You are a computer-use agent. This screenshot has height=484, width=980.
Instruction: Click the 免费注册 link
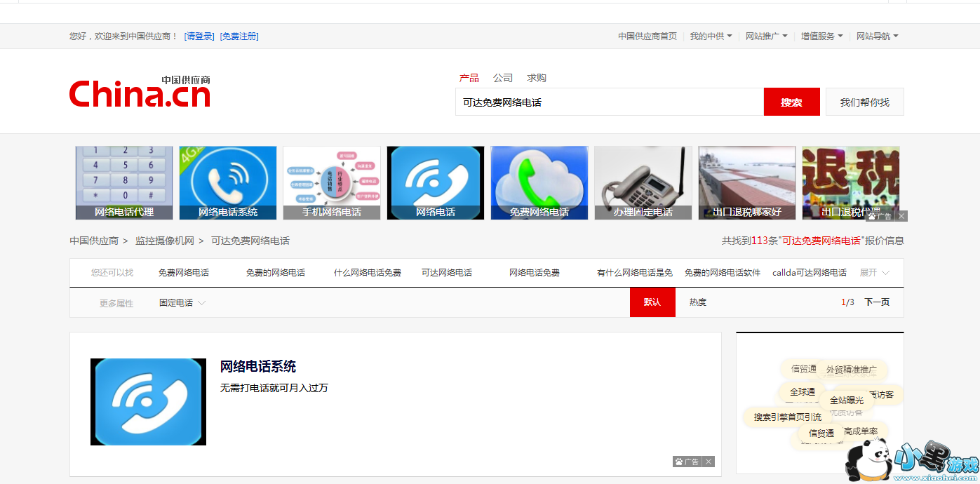[239, 36]
